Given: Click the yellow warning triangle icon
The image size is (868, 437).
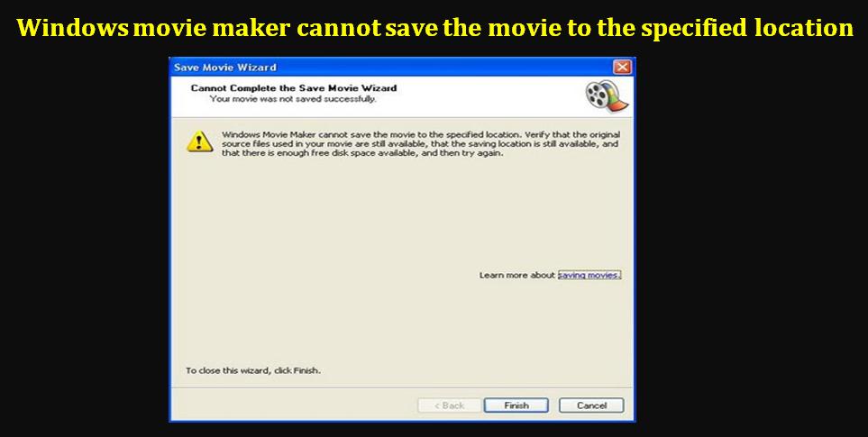Looking at the screenshot, I should pos(199,142).
